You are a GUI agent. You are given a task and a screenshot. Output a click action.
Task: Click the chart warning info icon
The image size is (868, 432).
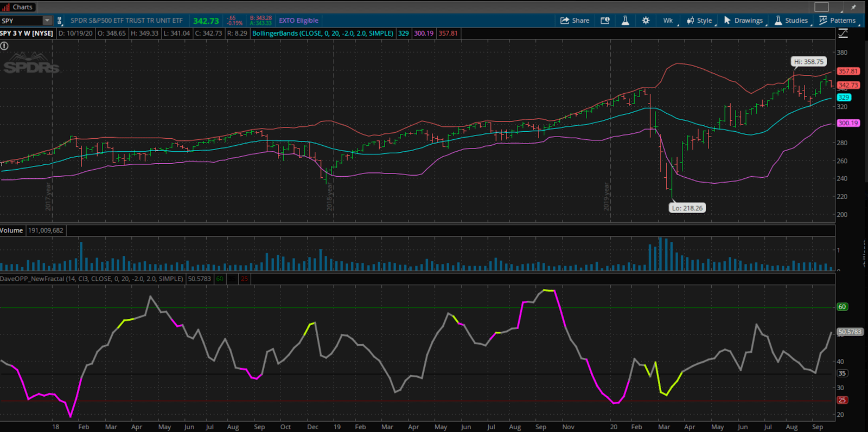4,46
